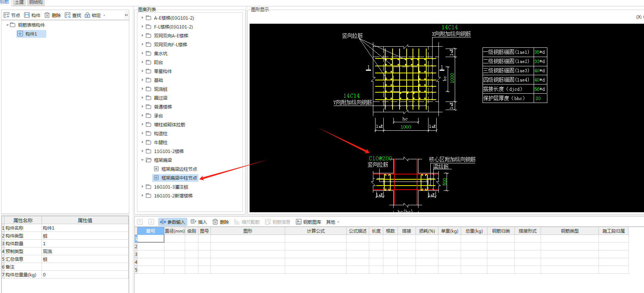Select 双网双向F-L楼梯 folder

tap(170, 45)
